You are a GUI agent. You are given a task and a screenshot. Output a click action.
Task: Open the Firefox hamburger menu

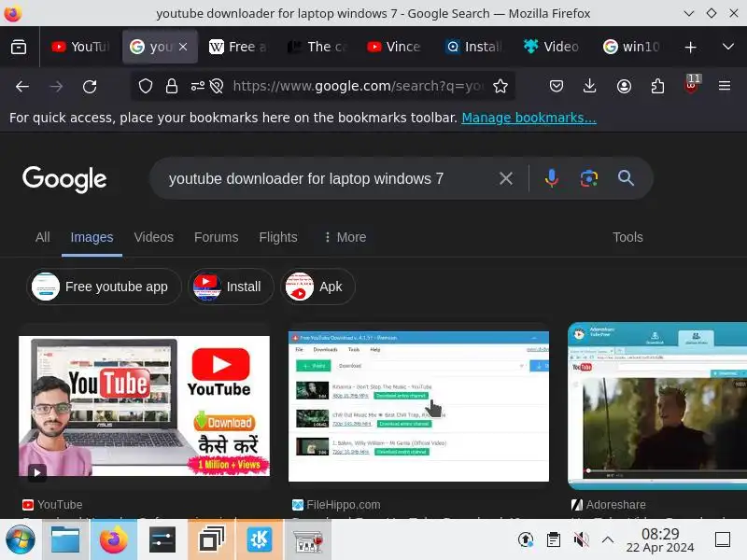click(725, 86)
